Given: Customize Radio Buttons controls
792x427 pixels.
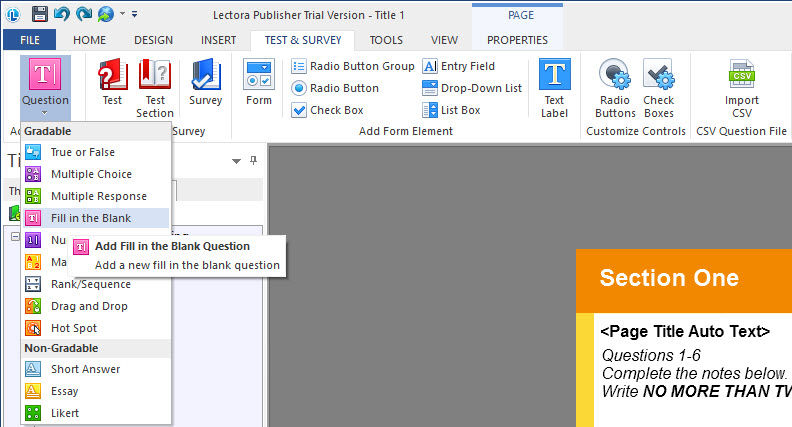Looking at the screenshot, I should pos(615,88).
